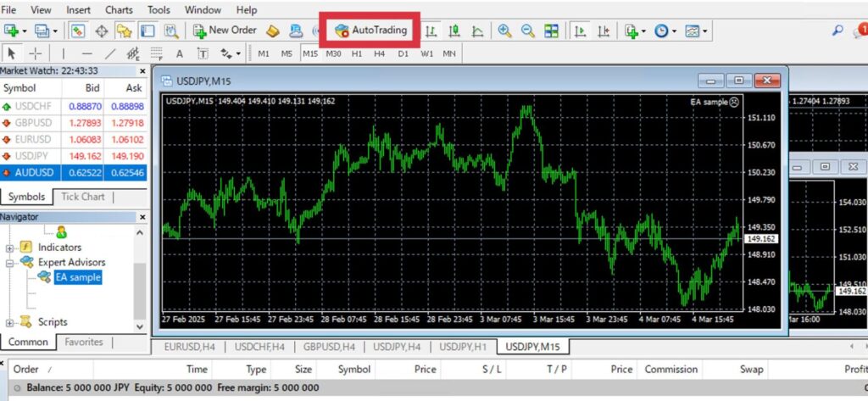Open the Charts menu
868x401 pixels.
(119, 10)
